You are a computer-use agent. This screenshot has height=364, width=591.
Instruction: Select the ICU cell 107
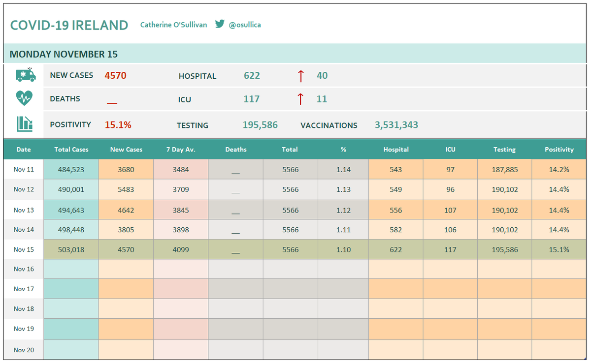coord(450,210)
